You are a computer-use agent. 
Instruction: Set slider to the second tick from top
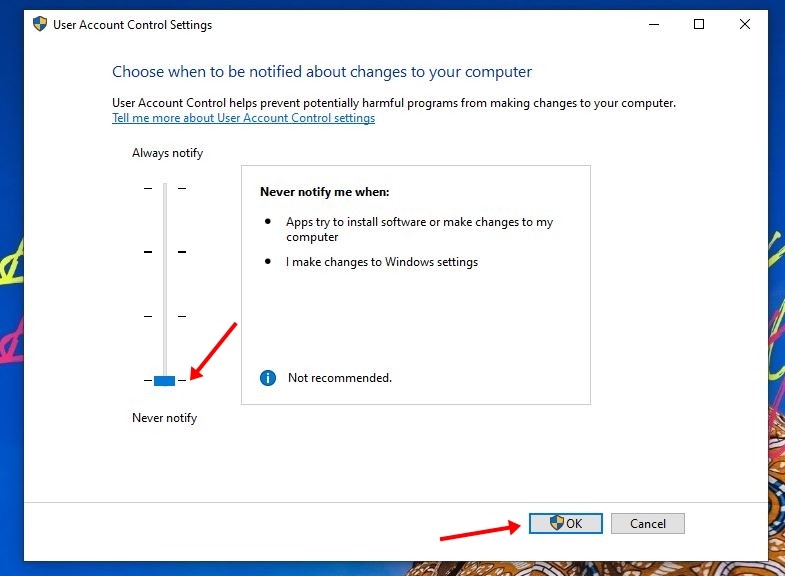tap(165, 252)
